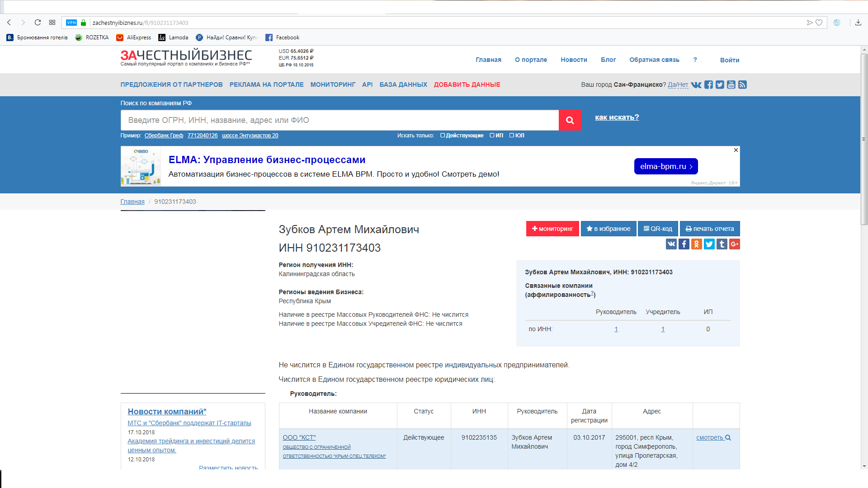Share via Facebook icon under buttons

tap(684, 244)
